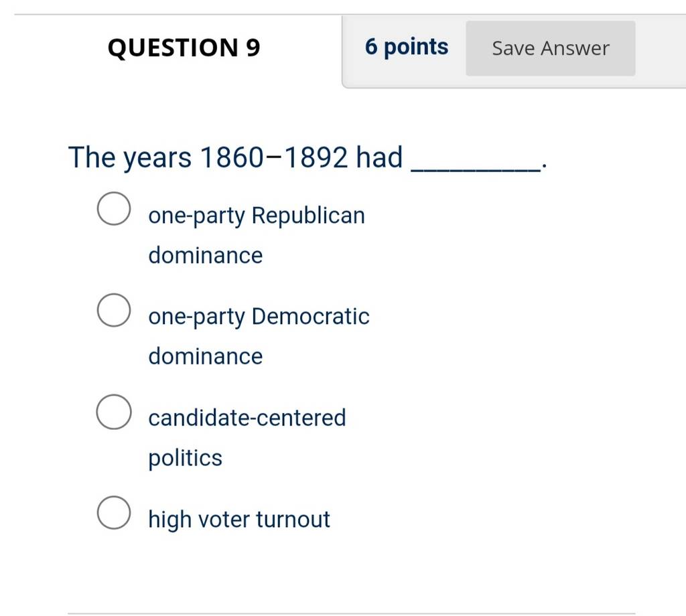Click the QUESTION 9 heading
686x616 pixels.
[184, 48]
